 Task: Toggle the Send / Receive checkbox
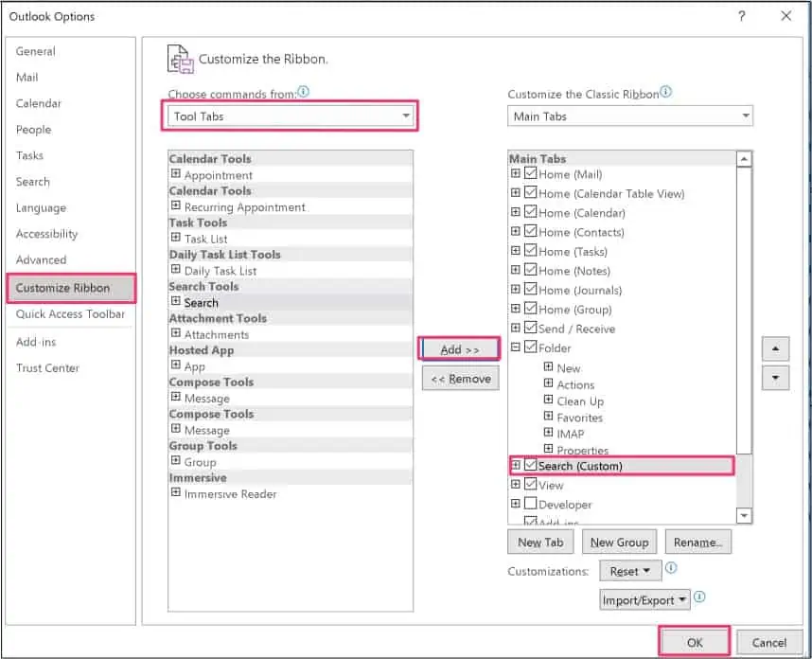coord(530,328)
